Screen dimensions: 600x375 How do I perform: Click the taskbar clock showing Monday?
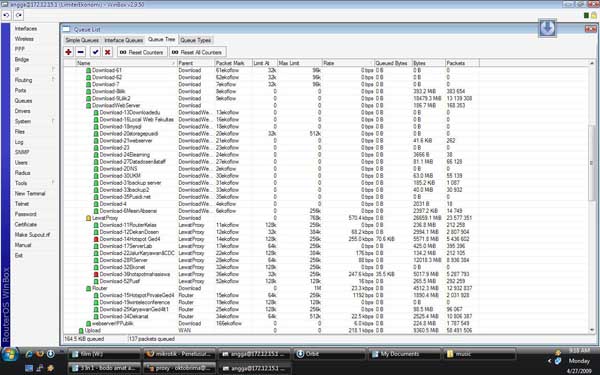pyautogui.click(x=579, y=361)
